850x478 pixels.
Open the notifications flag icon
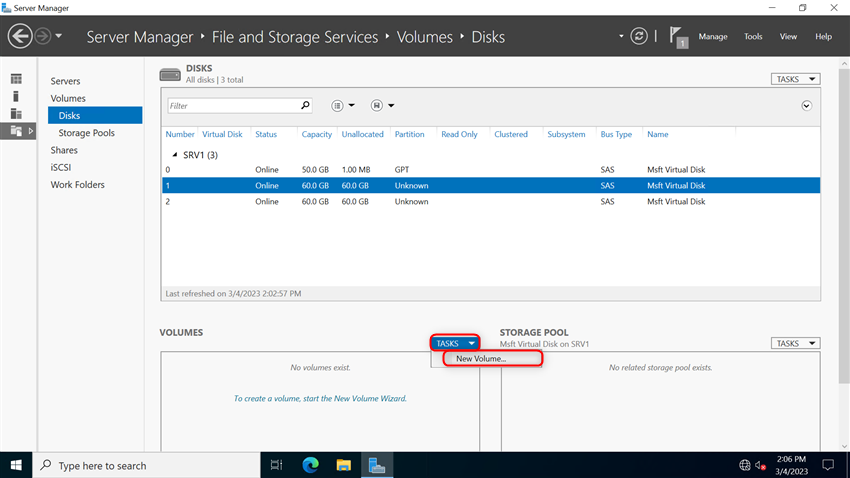pos(678,37)
